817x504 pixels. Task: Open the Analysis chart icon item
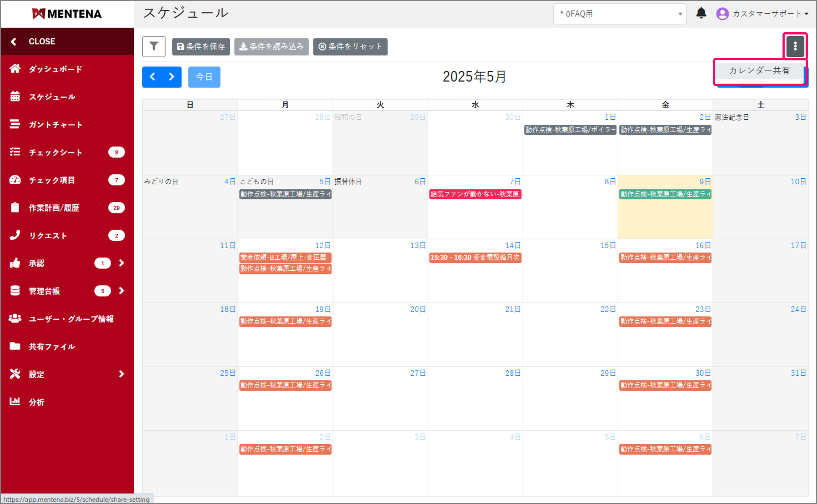(15, 402)
